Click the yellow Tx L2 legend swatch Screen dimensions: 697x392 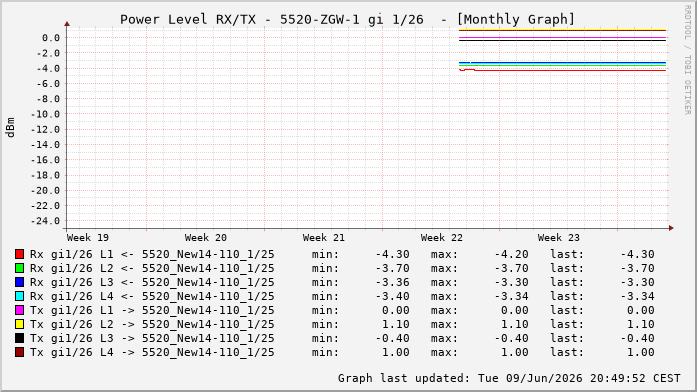tap(19, 324)
